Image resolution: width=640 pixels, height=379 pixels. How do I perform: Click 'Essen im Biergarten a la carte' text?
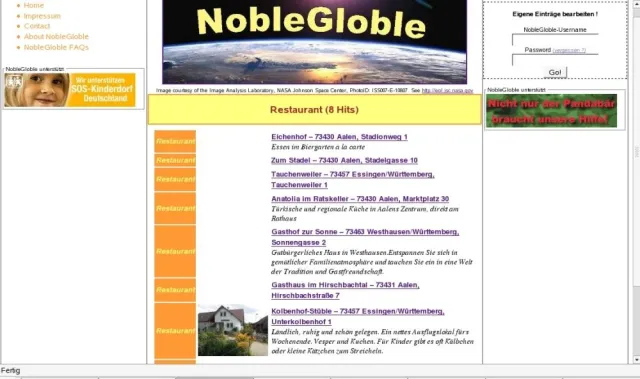click(318, 147)
